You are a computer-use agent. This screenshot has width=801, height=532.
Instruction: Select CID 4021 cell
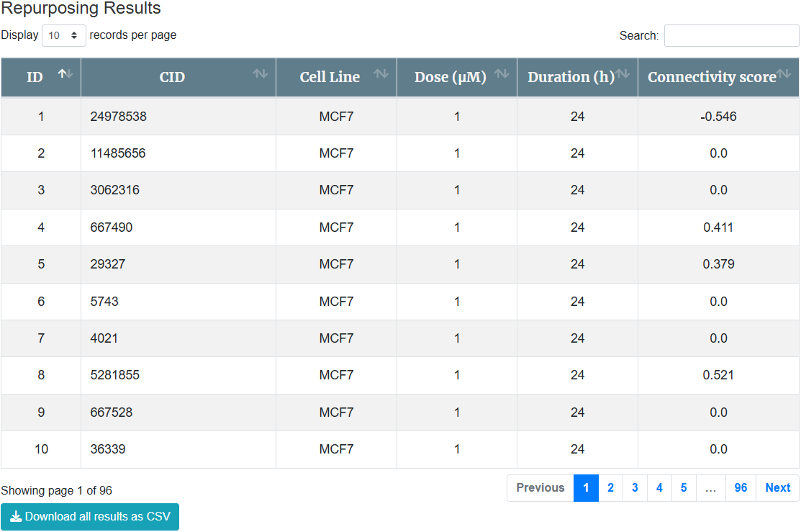[178, 338]
